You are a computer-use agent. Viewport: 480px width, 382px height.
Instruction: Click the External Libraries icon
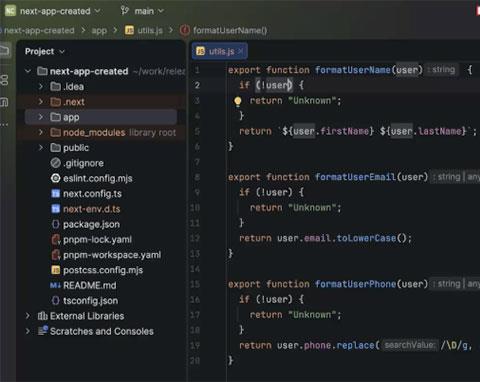tap(42, 316)
